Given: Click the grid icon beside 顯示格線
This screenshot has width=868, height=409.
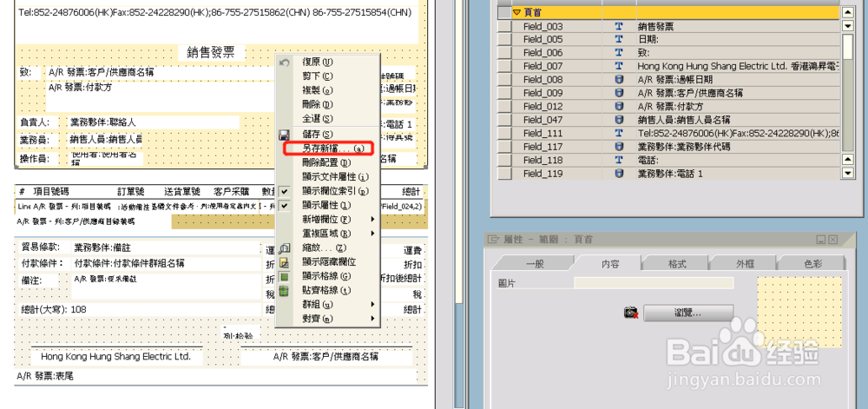Looking at the screenshot, I should point(285,277).
